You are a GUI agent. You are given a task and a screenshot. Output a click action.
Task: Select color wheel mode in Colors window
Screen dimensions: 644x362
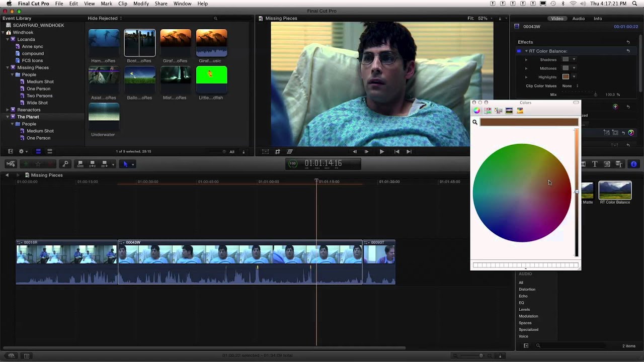tap(476, 111)
